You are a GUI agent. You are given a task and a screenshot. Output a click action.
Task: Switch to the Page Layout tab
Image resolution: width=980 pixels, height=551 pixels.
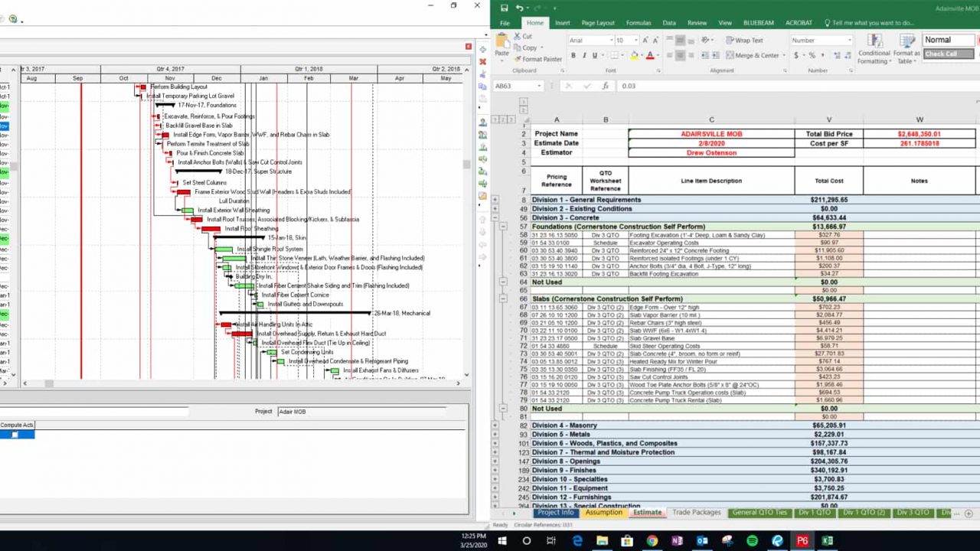tap(598, 23)
